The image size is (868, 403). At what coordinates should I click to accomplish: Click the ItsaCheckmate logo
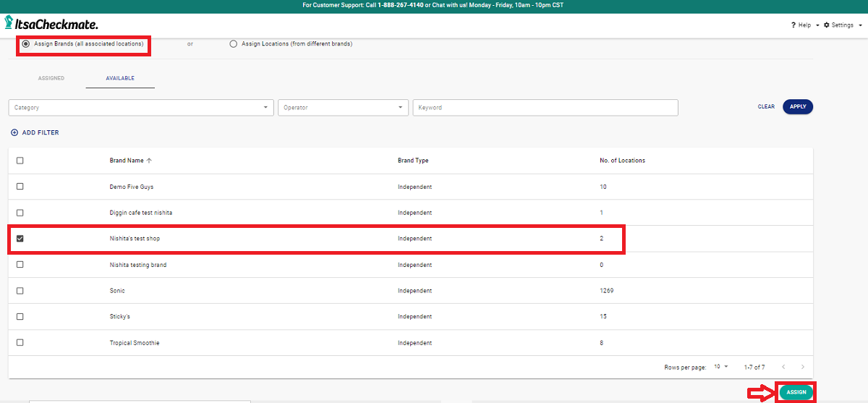(51, 25)
